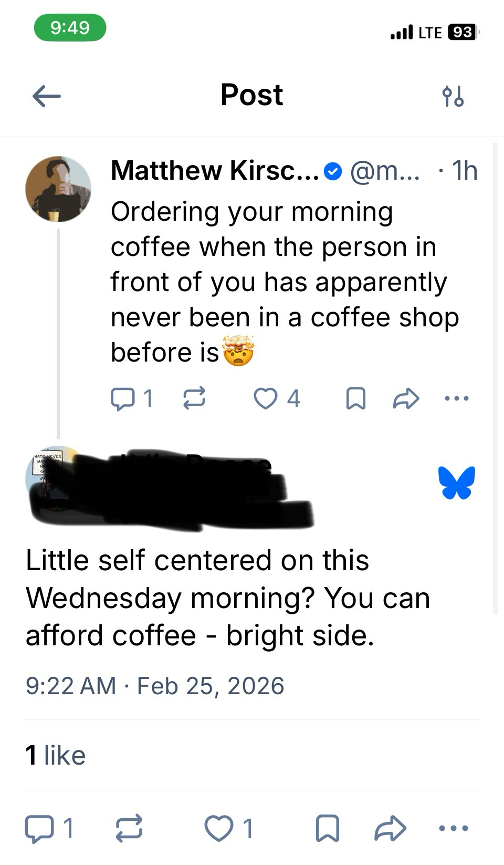Reply to Matthew's coffee post
504x865 pixels.
(123, 398)
